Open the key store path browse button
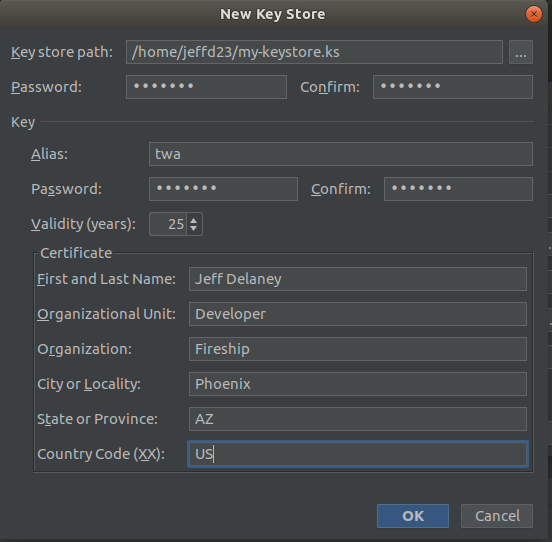The width and height of the screenshot is (552, 542). [521, 52]
